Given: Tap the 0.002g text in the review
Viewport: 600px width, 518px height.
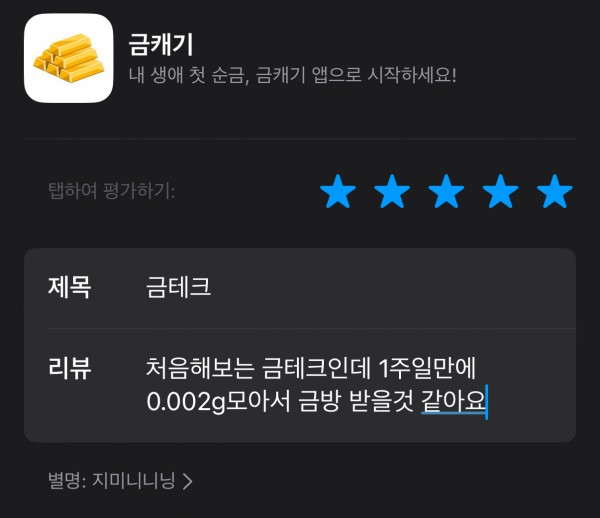Looking at the screenshot, I should coord(186,402).
